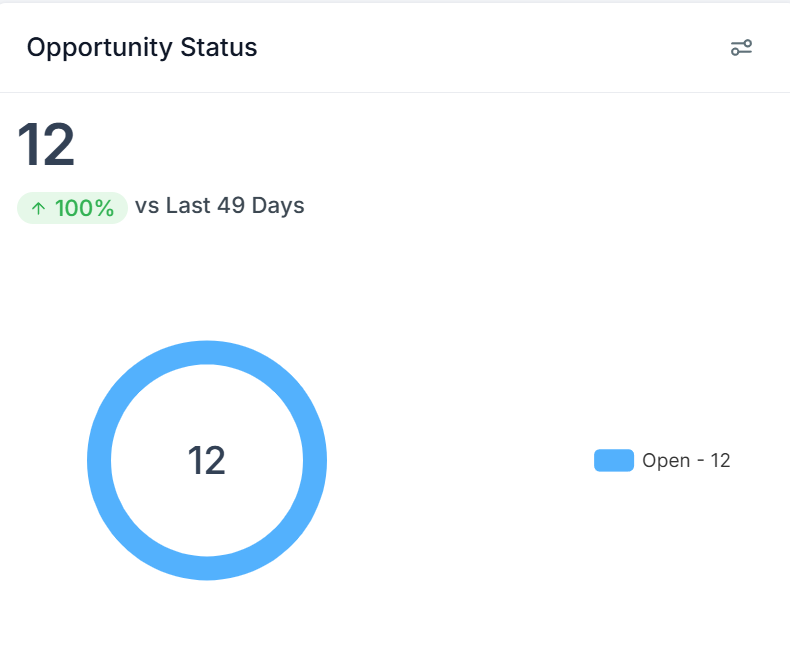Viewport: 790px width, 662px height.
Task: Click the green upward trend arrow
Action: coord(38,208)
